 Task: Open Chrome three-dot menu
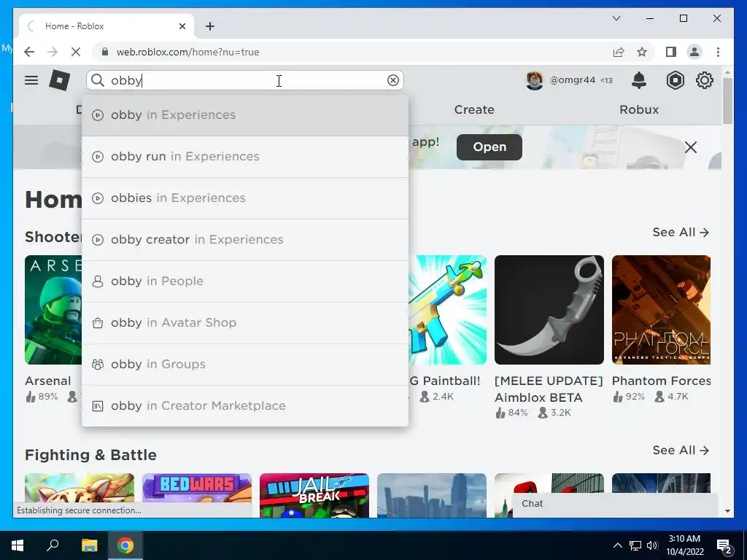pos(718,52)
